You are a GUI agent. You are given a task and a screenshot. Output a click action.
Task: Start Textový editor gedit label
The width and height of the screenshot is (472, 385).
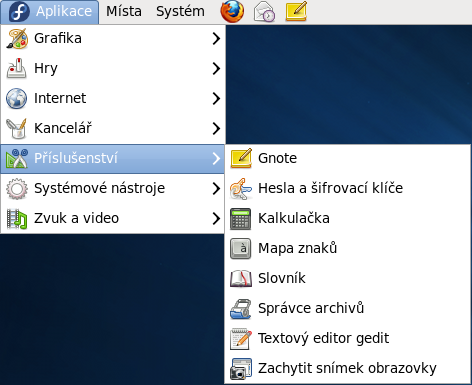324,338
